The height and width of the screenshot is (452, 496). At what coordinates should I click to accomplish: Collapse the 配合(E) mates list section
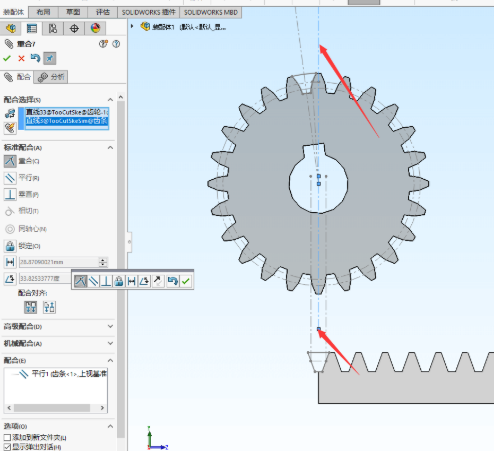tap(110, 360)
